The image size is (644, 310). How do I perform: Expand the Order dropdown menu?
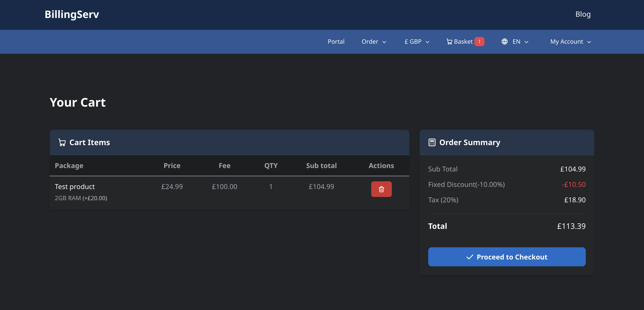tap(374, 42)
